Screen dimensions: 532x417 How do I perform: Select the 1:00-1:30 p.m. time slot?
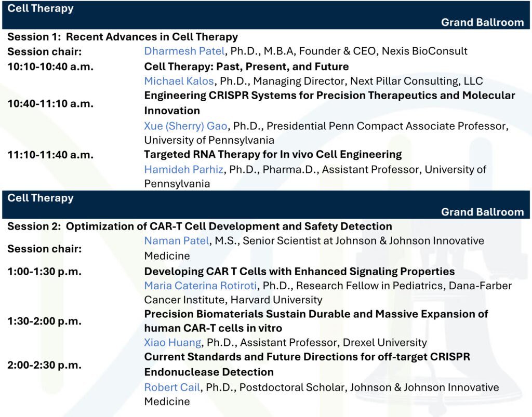44,272
